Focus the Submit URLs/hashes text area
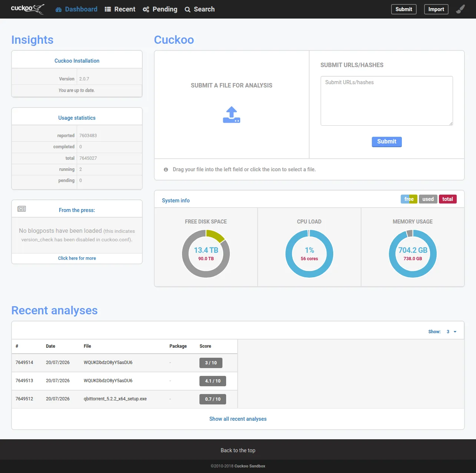This screenshot has height=473, width=476. click(387, 101)
